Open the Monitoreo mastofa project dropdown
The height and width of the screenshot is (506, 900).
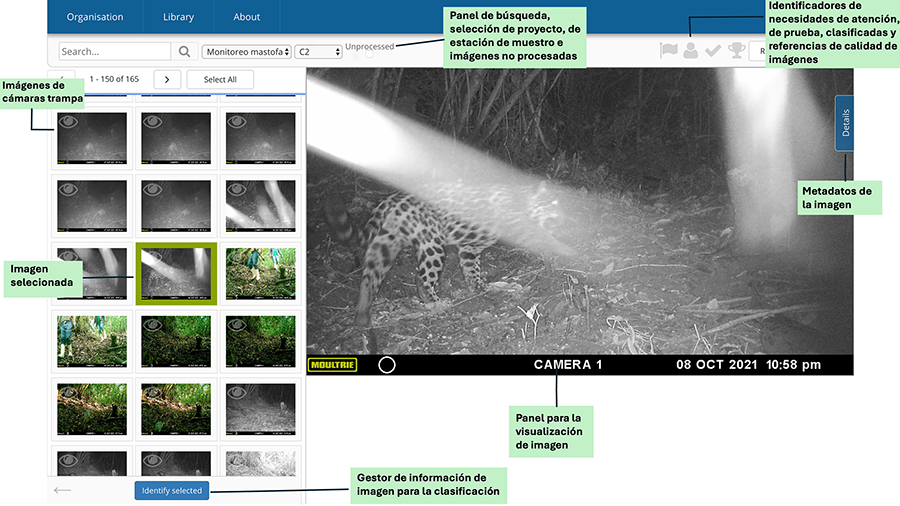click(246, 51)
